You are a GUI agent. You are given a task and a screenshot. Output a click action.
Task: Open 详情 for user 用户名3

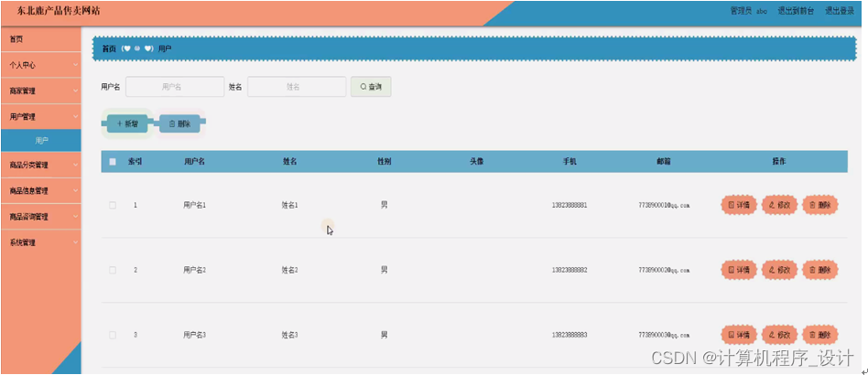[739, 335]
